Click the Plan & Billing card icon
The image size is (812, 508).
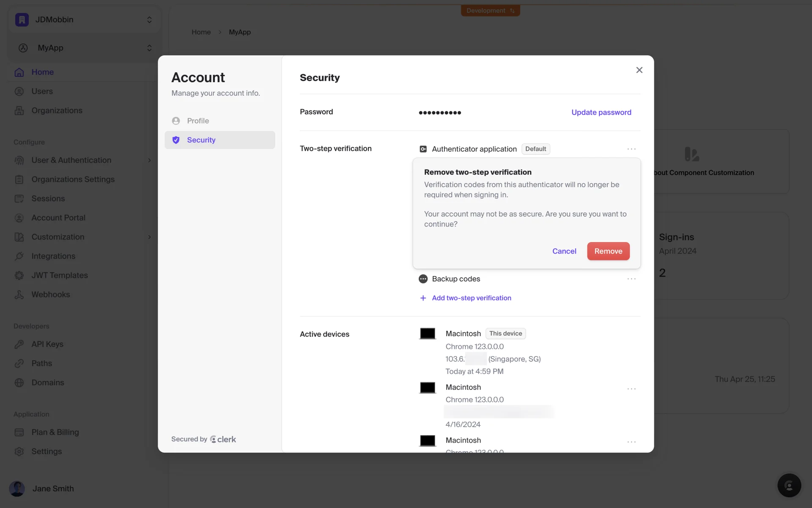tap(19, 432)
